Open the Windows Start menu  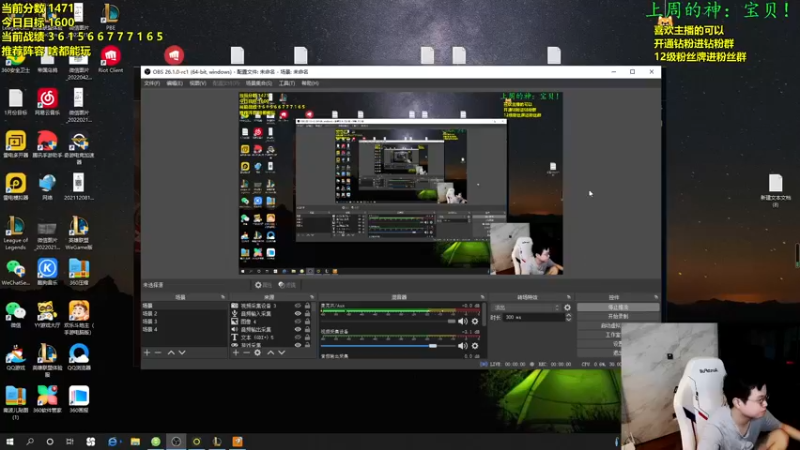tap(10, 441)
